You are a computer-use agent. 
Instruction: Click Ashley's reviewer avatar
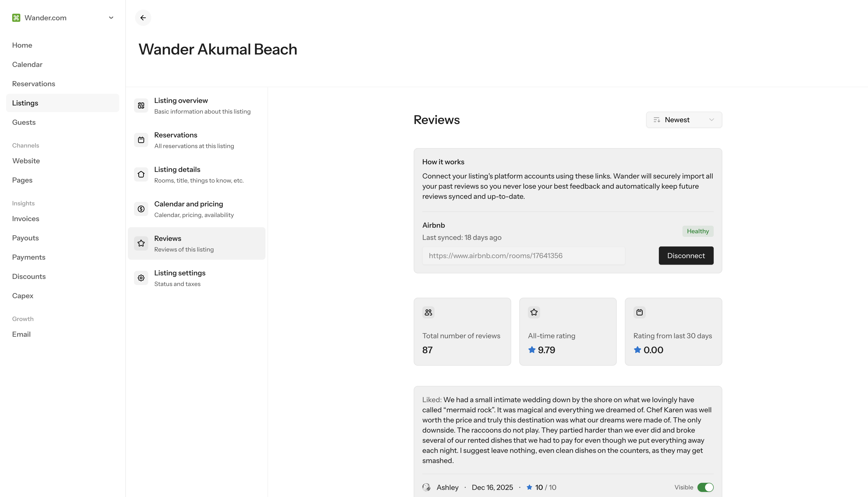click(426, 487)
